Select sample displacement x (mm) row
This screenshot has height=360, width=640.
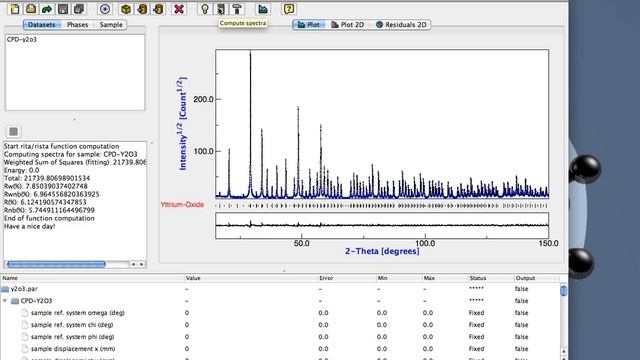tap(280, 349)
